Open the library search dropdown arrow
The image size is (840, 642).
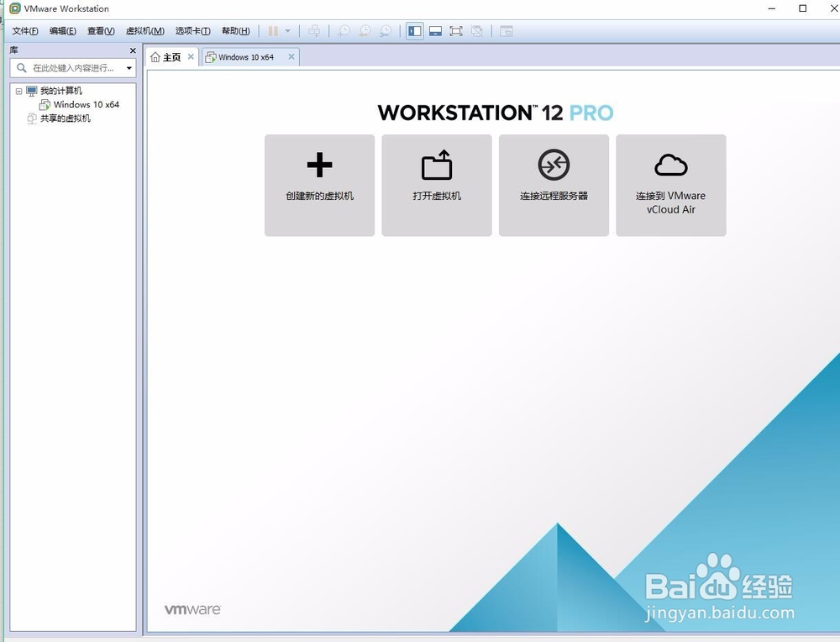[129, 68]
